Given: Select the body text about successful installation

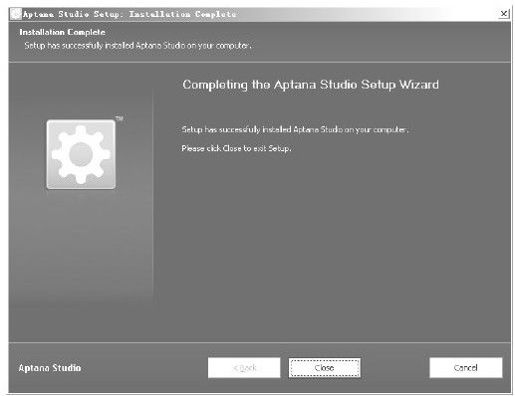Looking at the screenshot, I should pos(295,129).
